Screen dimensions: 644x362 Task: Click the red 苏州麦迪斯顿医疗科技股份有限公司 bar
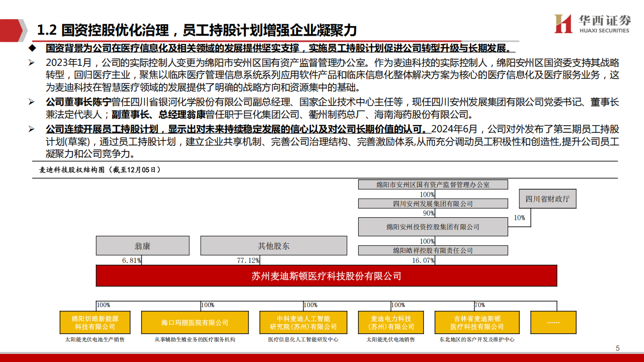tap(327, 276)
